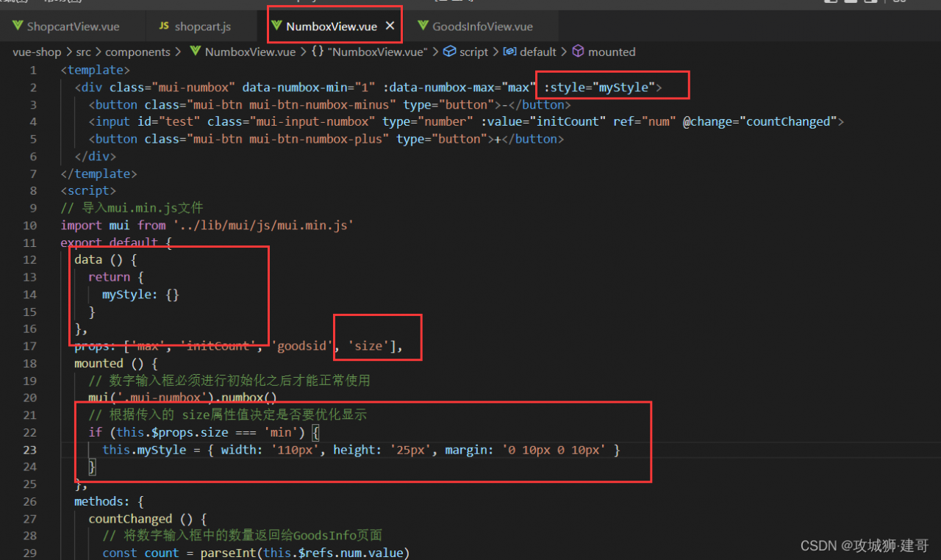
Task: Click the @change="countChanged" handler
Action: click(x=759, y=122)
